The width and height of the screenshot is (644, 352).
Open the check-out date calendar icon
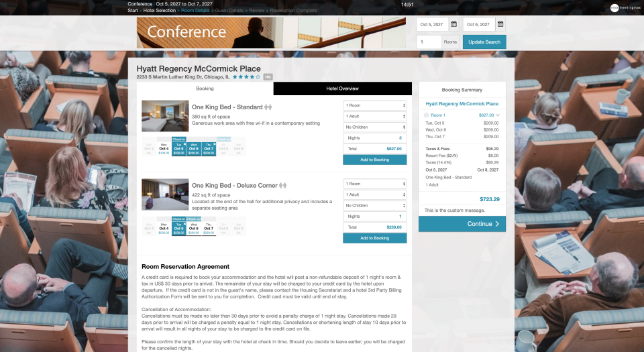(x=500, y=24)
